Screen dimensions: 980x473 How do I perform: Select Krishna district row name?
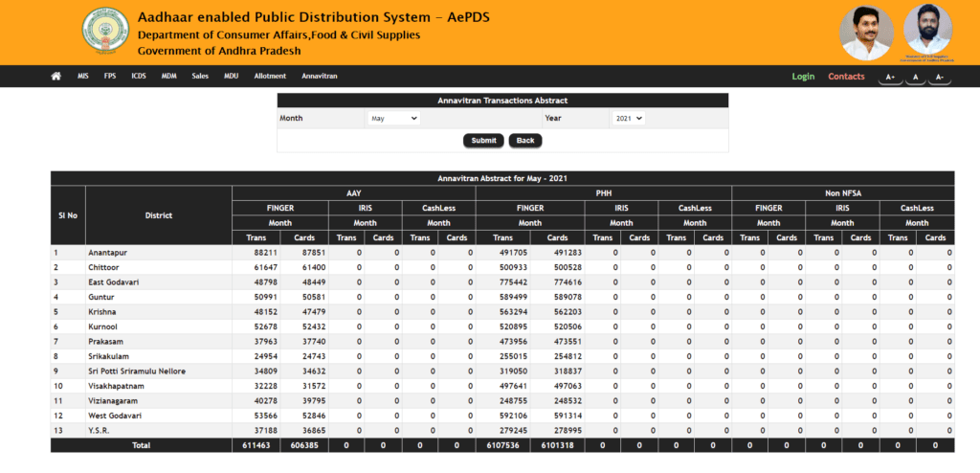(x=102, y=311)
